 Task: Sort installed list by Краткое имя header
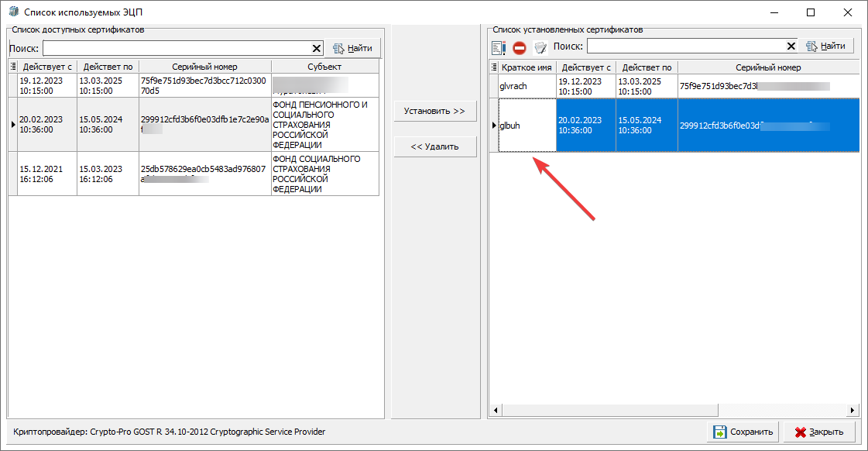click(x=527, y=67)
